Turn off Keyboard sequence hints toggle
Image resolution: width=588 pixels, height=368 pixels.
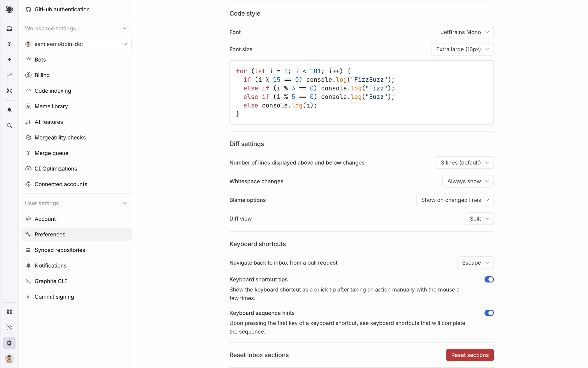489,313
